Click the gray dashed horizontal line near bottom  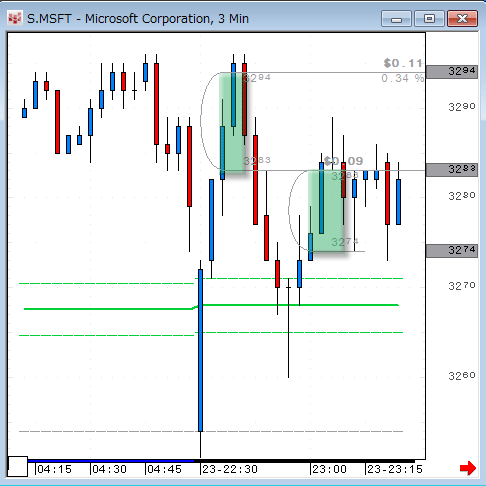point(211,431)
